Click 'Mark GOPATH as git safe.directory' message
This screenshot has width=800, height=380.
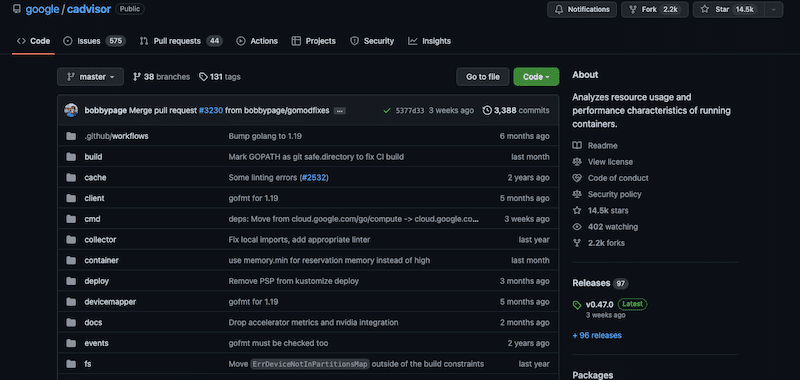(x=316, y=157)
